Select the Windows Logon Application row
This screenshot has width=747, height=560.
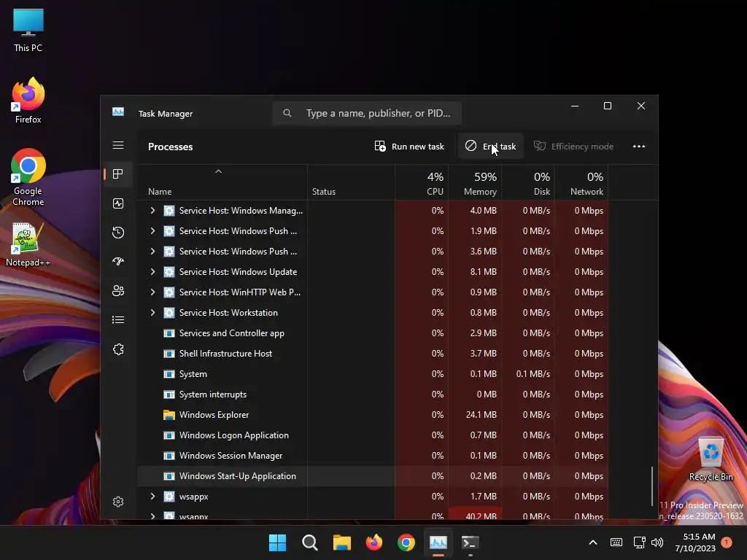(x=372, y=435)
